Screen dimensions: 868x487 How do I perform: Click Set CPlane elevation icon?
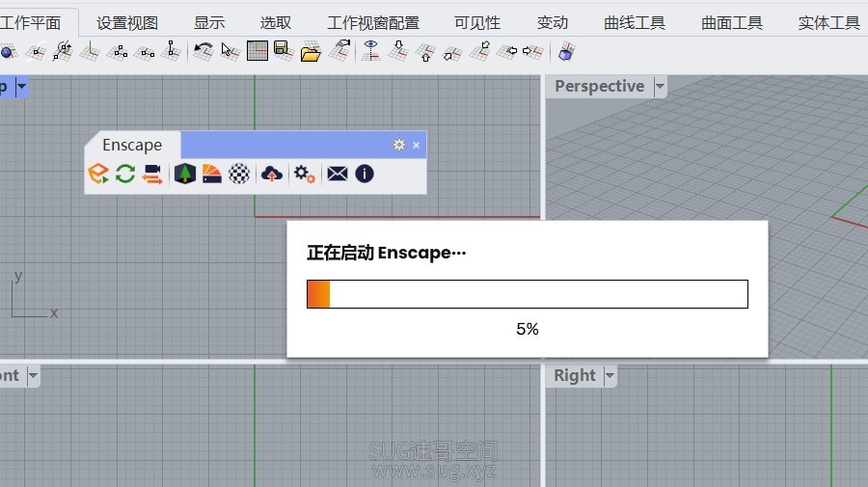pos(63,51)
